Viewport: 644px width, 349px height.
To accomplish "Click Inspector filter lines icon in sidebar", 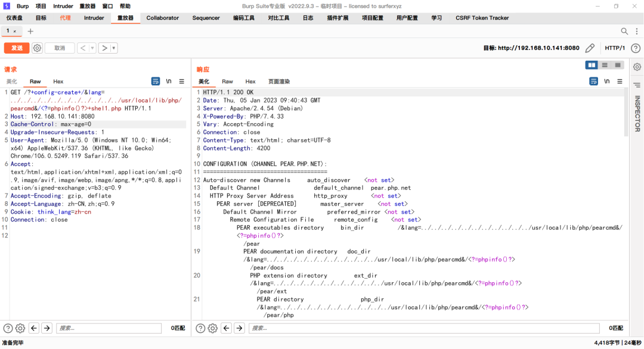I will (637, 85).
